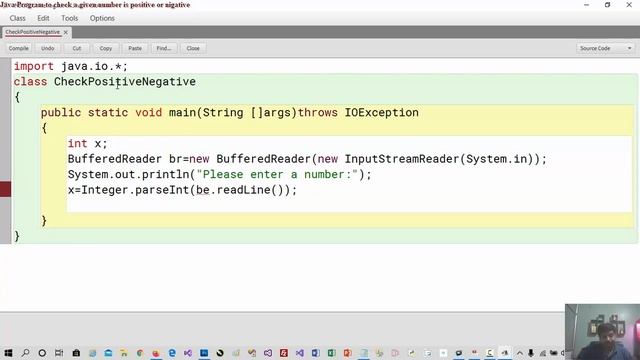Open the Tools menu

pyautogui.click(x=69, y=18)
